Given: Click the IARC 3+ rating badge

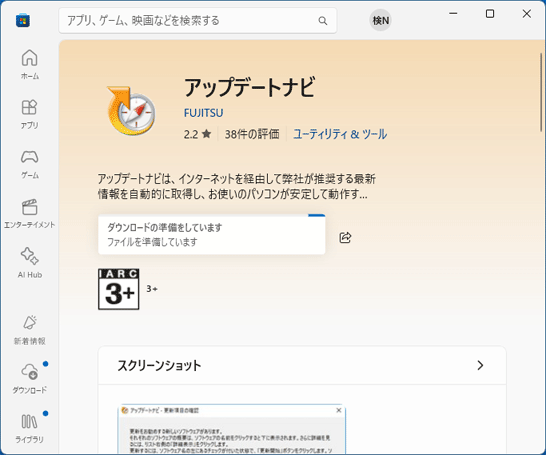Looking at the screenshot, I should click(x=119, y=289).
